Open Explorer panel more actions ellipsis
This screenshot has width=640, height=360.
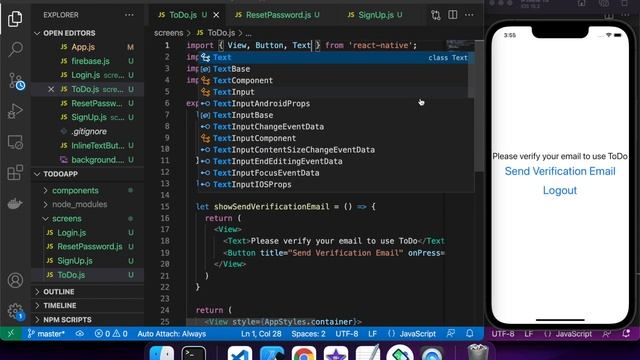tap(129, 15)
